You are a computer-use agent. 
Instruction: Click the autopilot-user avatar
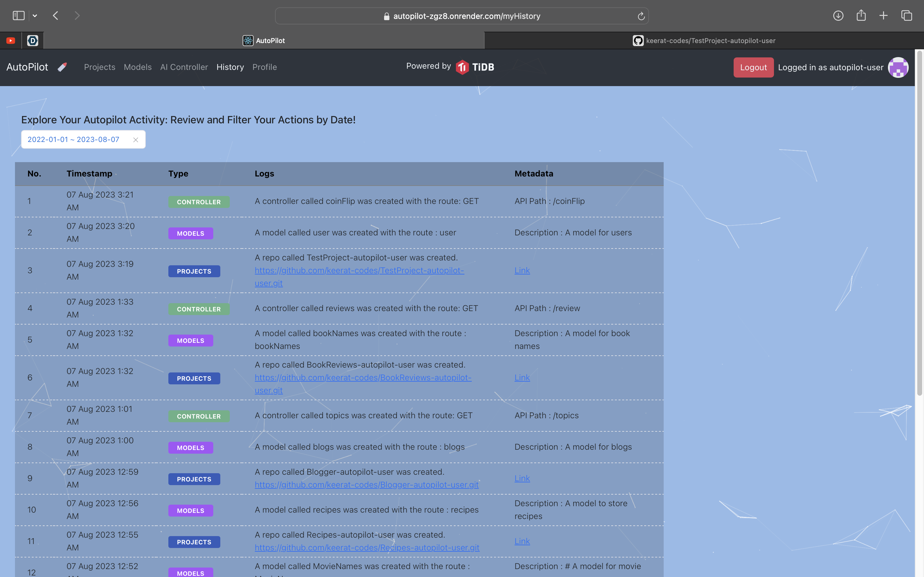898,67
